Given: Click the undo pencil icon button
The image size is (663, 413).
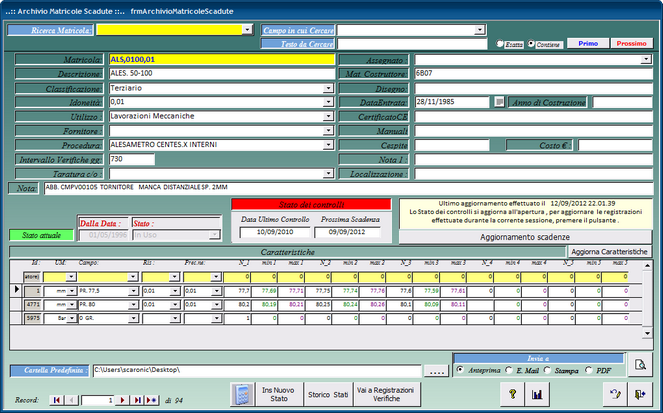Looking at the screenshot, I should tap(615, 394).
